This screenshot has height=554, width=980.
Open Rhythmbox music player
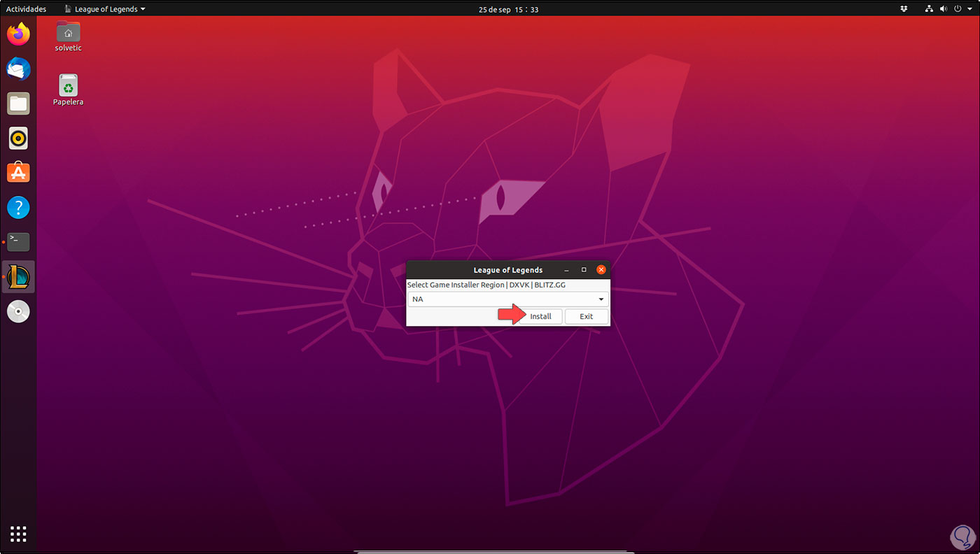tap(19, 138)
